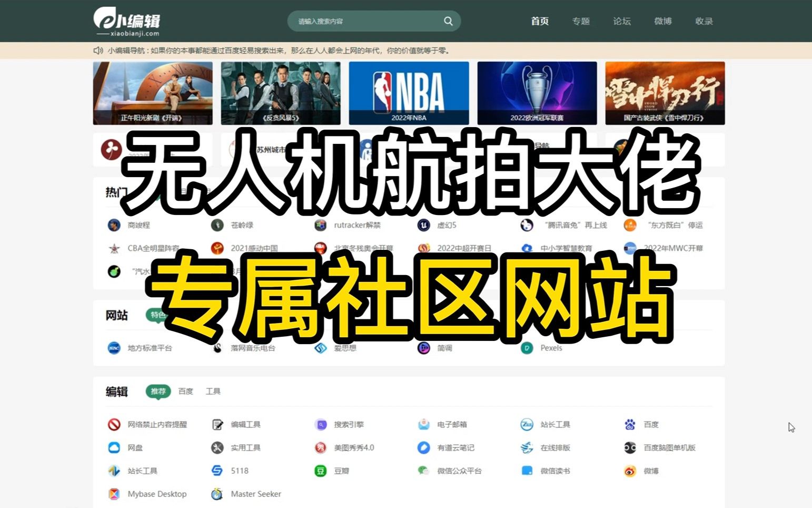Open the "东方既白"停运 link

point(675,225)
